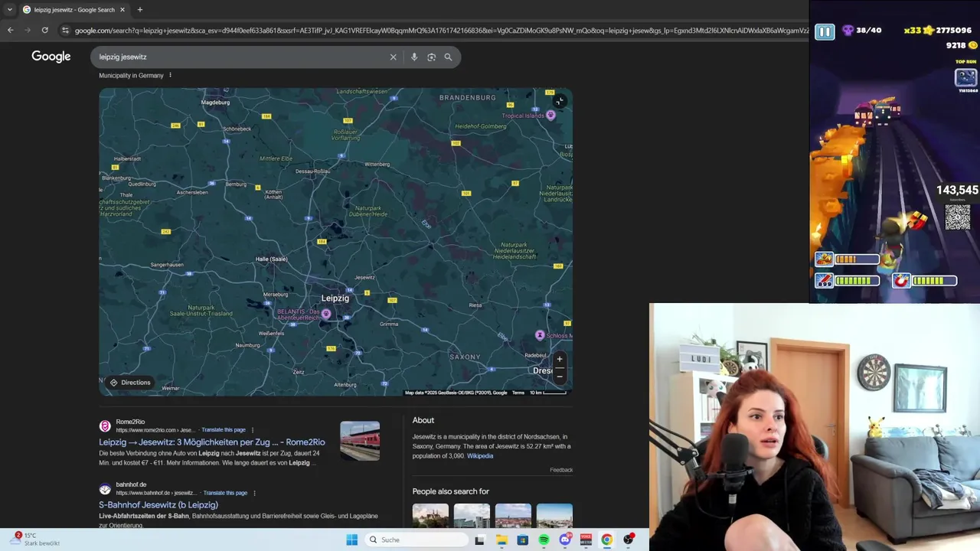Zoom in on the map

[560, 359]
